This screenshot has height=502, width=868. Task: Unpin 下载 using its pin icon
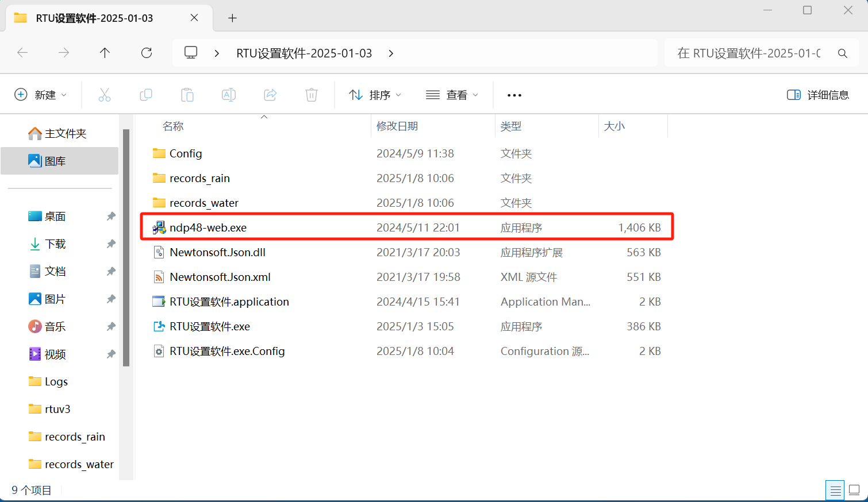pos(111,244)
